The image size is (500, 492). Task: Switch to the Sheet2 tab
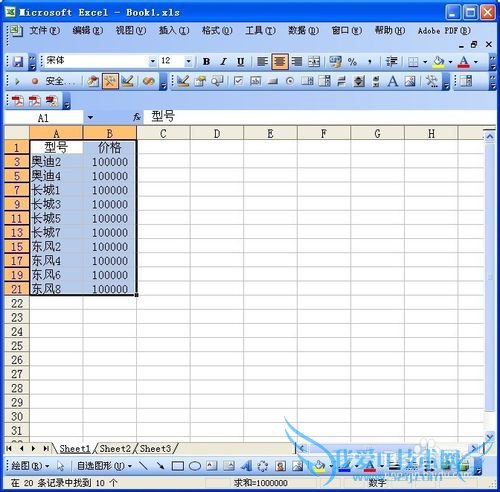point(115,449)
